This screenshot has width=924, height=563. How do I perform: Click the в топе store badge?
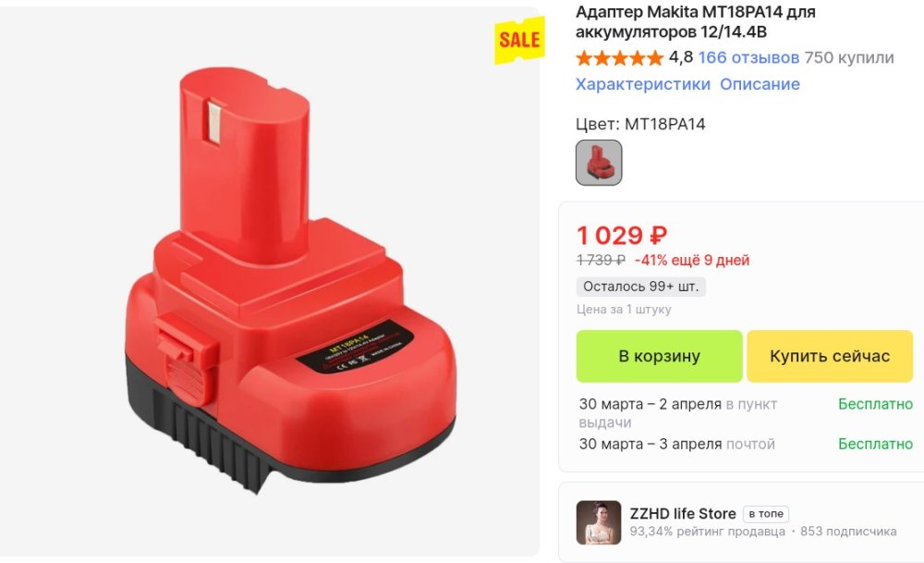765,513
